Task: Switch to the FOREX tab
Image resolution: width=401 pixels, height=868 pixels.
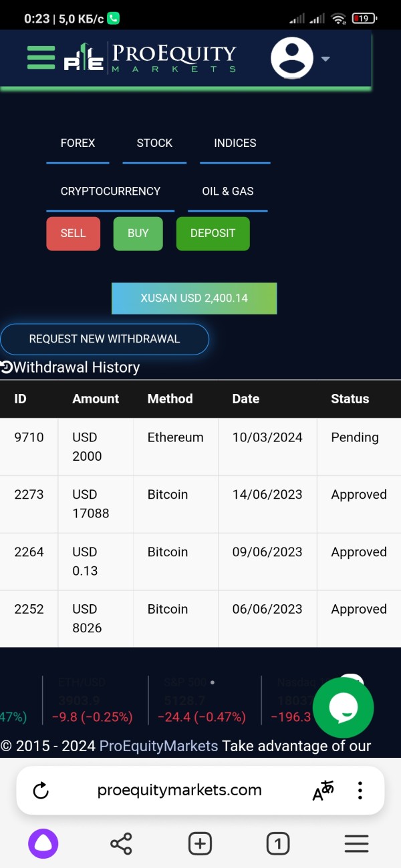Action: 78,143
